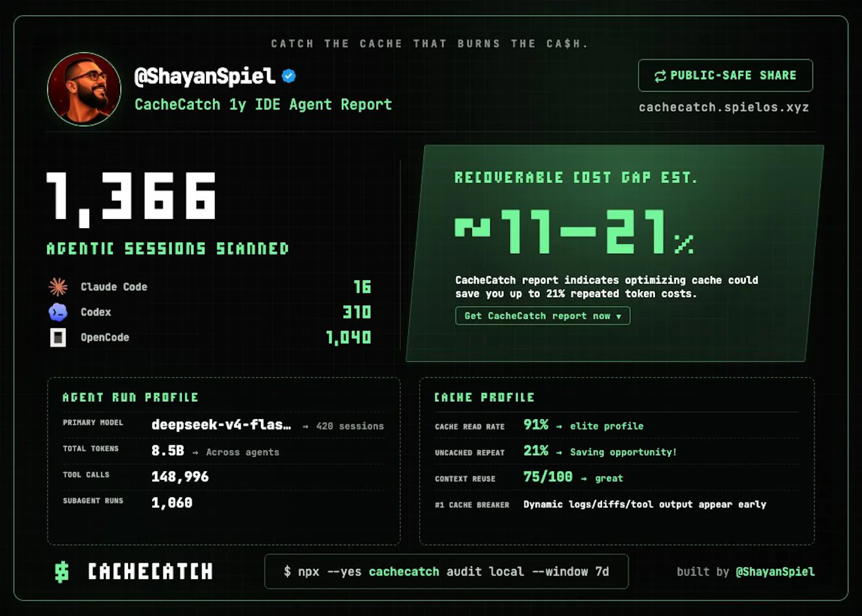
Task: Click the 21% uncached repeat value
Action: click(x=536, y=451)
